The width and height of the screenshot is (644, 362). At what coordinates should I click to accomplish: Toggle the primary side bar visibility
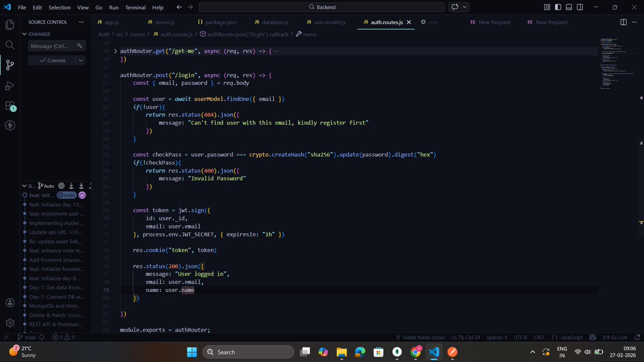coord(558,7)
